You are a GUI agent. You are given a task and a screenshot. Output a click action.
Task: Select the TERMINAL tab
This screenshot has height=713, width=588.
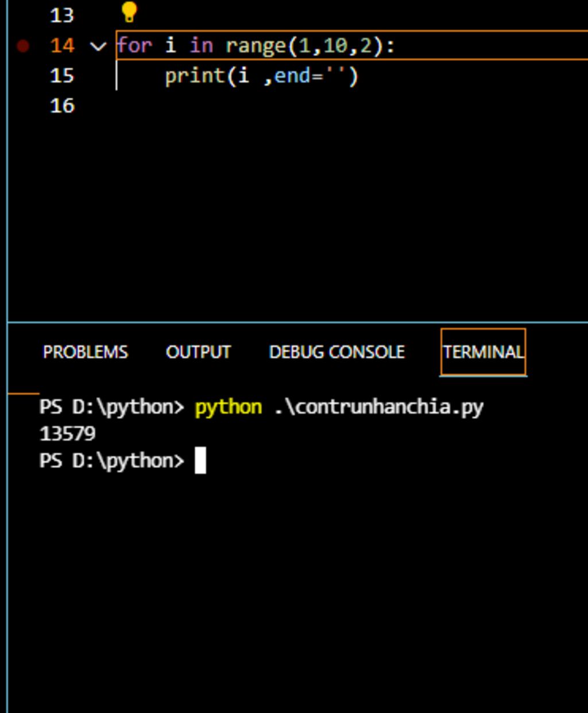483,352
